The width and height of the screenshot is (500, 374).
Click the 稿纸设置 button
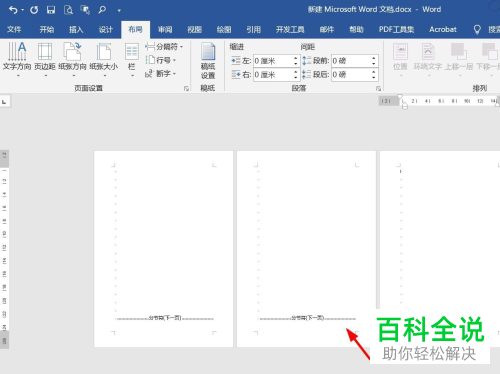(x=208, y=61)
